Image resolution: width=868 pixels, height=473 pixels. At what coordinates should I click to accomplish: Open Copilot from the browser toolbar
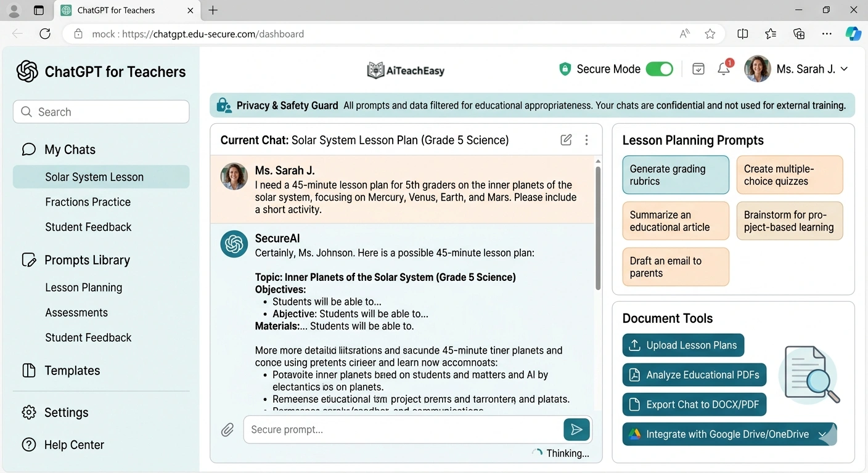(853, 34)
